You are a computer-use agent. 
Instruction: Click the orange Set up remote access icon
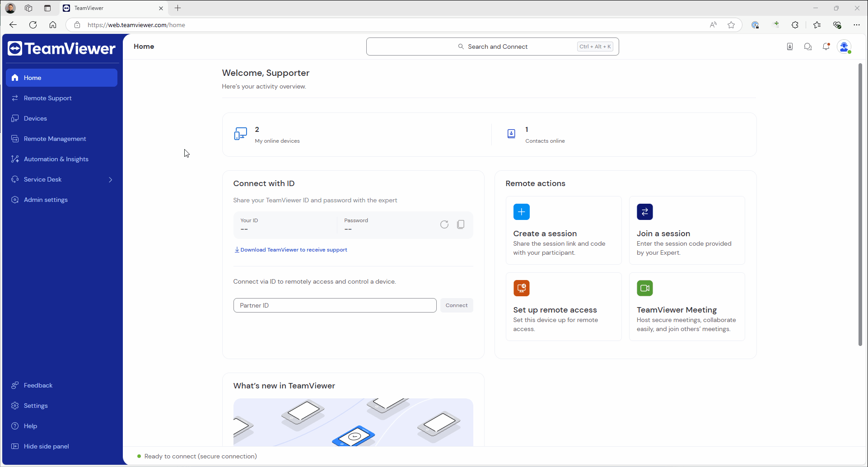click(x=521, y=288)
